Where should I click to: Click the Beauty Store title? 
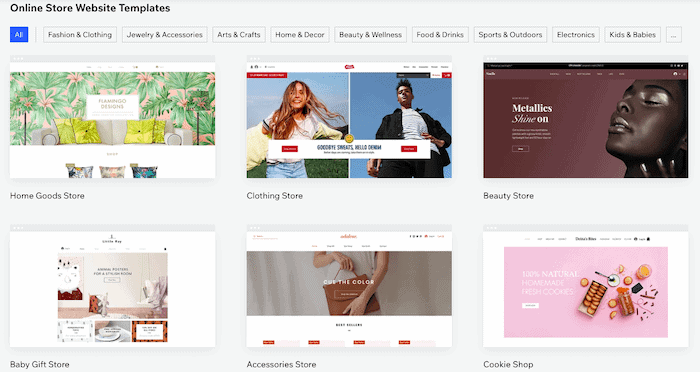pos(508,196)
